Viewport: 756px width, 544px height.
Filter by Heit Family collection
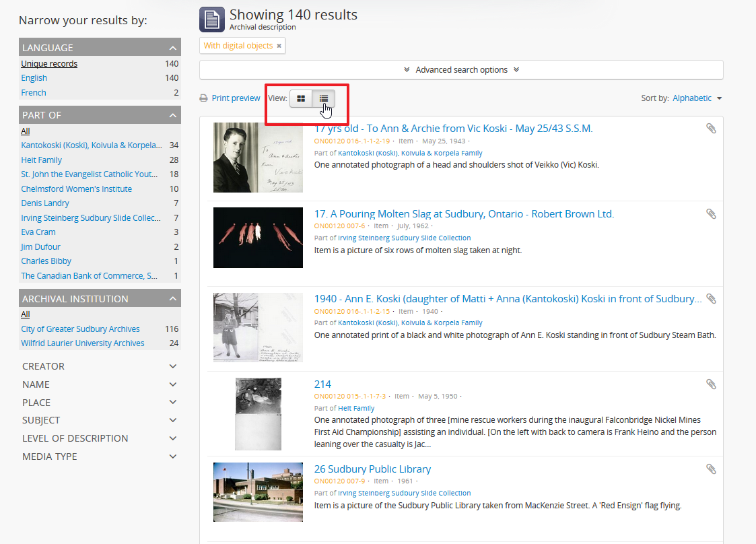[x=42, y=160]
